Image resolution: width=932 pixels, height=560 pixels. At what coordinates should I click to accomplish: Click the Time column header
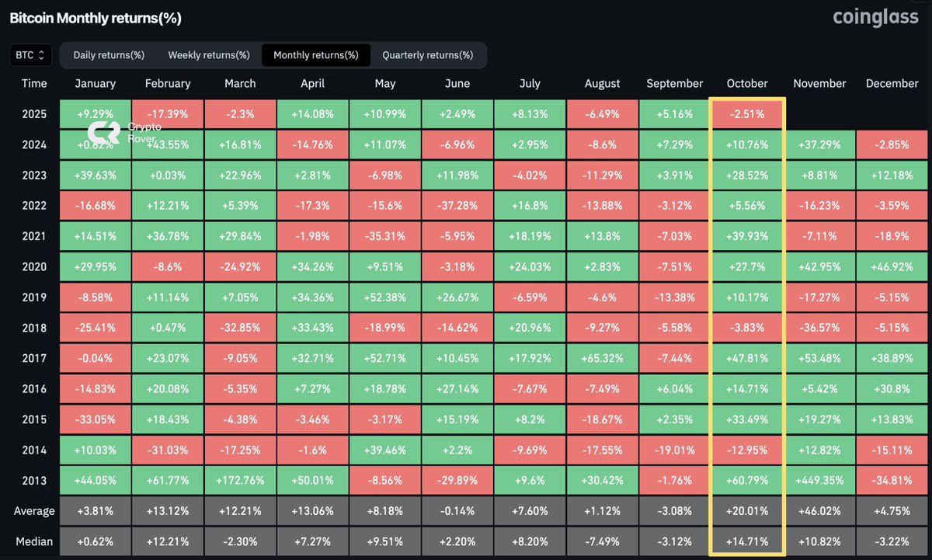point(34,83)
